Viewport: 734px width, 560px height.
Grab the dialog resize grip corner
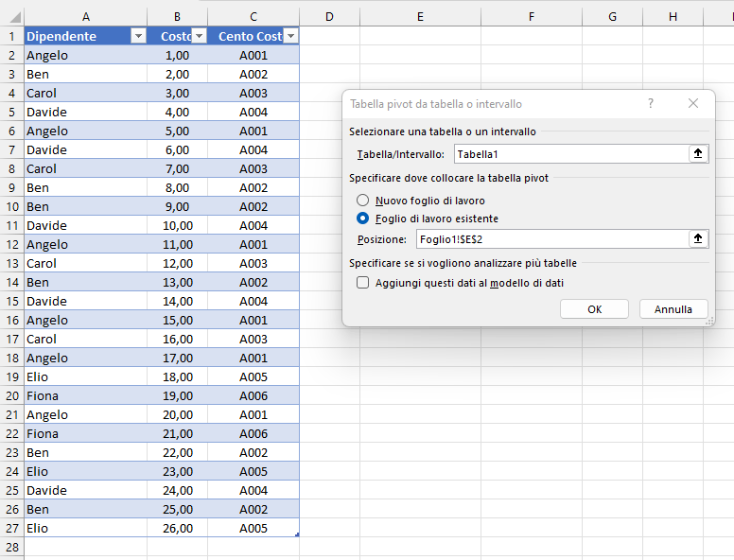pyautogui.click(x=709, y=322)
